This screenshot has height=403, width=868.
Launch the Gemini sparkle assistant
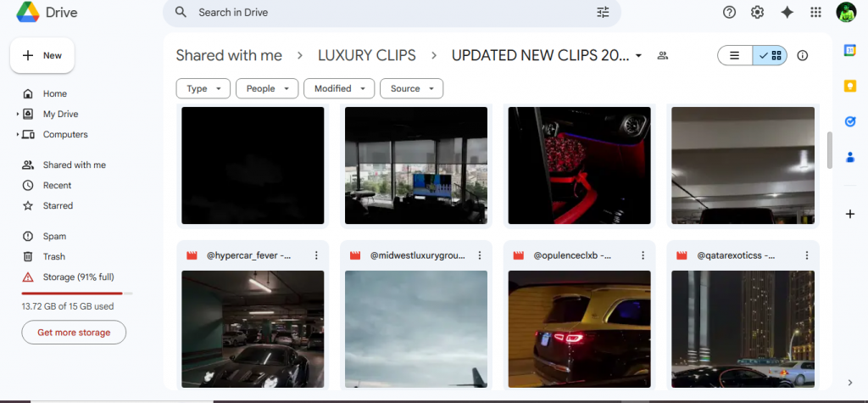(787, 12)
